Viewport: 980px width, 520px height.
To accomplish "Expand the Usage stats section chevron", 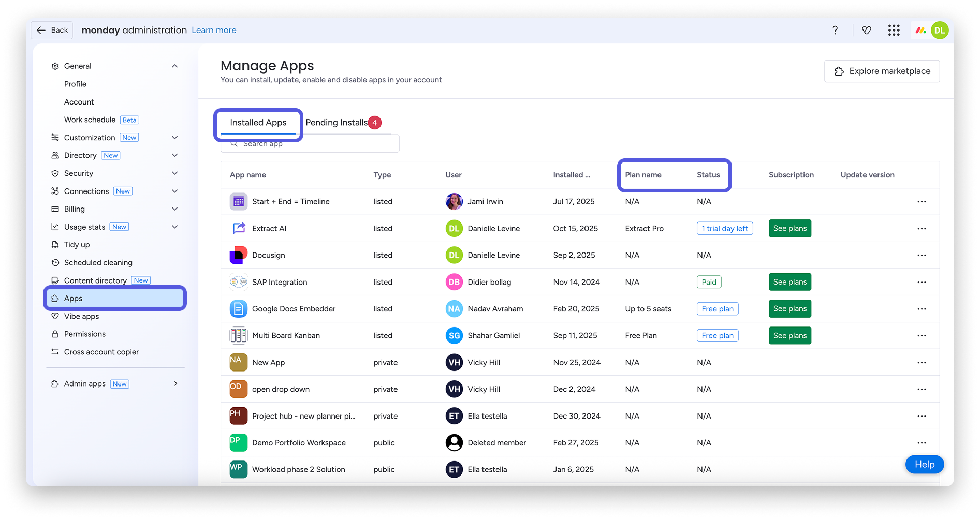I will 175,227.
